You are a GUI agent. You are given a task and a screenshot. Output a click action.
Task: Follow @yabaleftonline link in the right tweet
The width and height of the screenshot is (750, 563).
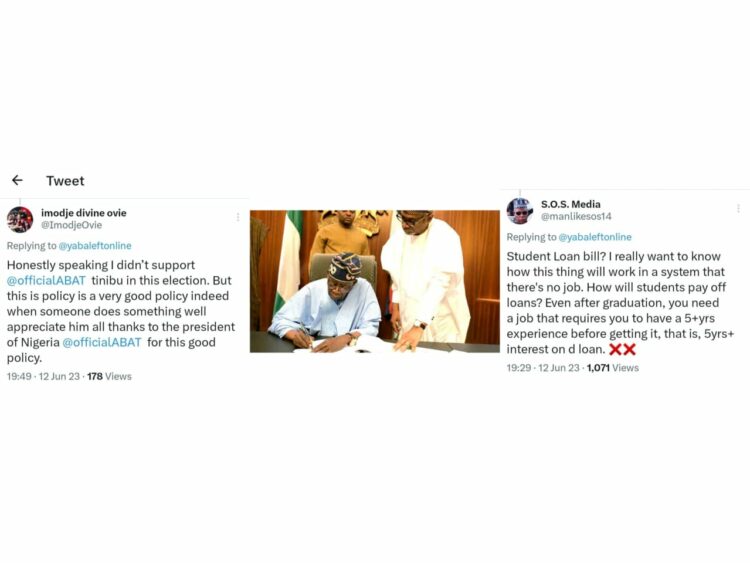(595, 237)
